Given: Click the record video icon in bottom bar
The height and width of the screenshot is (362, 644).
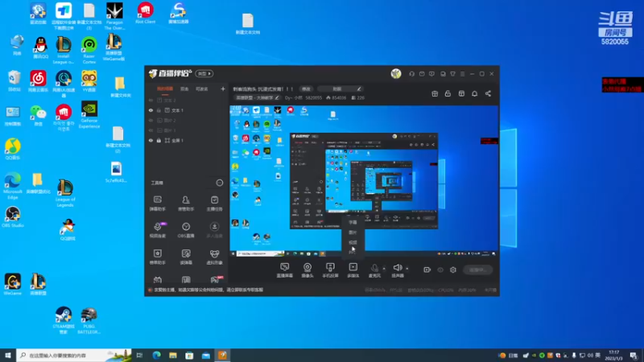Looking at the screenshot, I should tap(427, 269).
